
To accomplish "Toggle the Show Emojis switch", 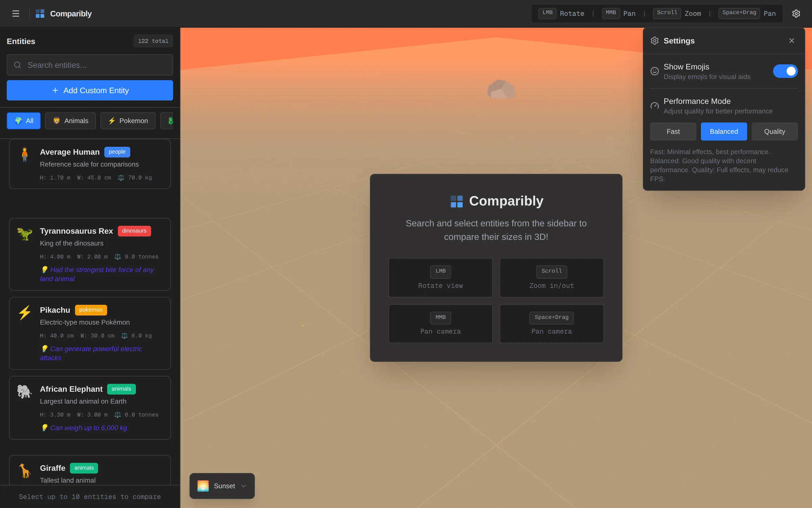I will [x=785, y=71].
